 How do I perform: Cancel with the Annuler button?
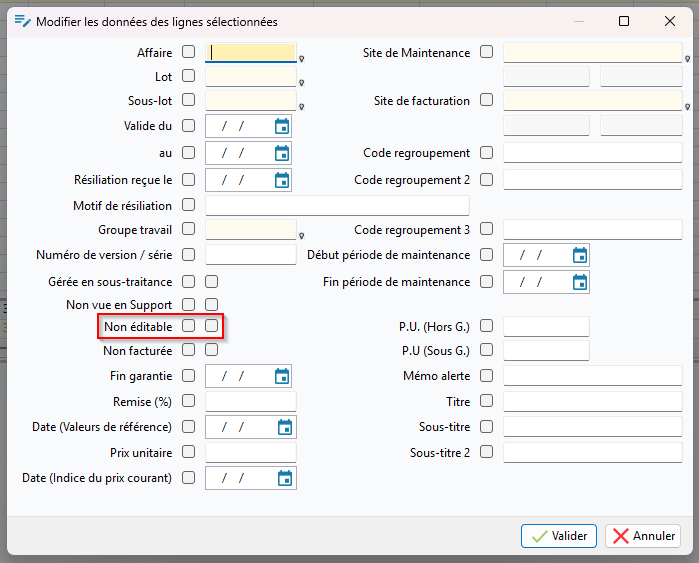click(x=643, y=536)
